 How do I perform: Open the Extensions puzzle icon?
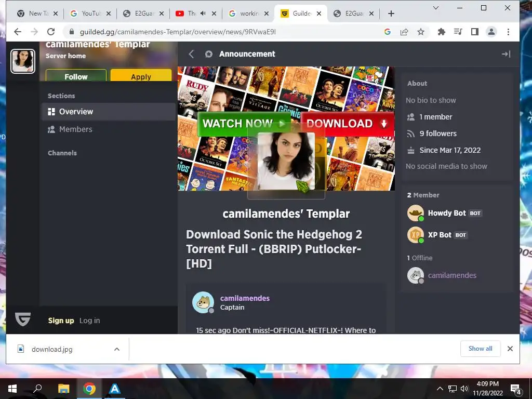coord(442,32)
